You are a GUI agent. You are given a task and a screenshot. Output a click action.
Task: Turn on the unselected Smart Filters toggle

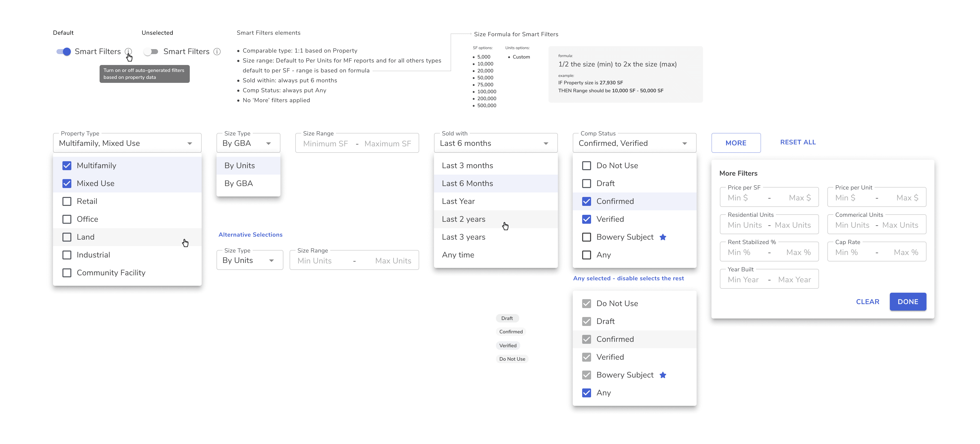pos(151,51)
